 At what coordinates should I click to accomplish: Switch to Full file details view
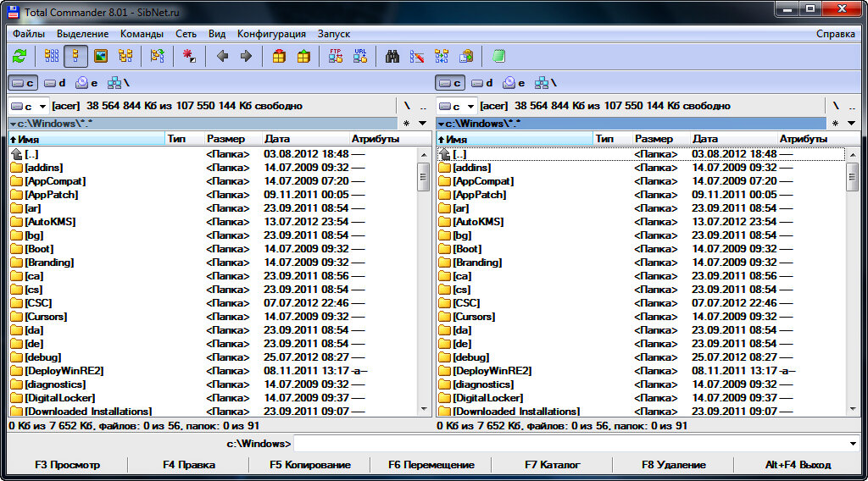pos(75,57)
